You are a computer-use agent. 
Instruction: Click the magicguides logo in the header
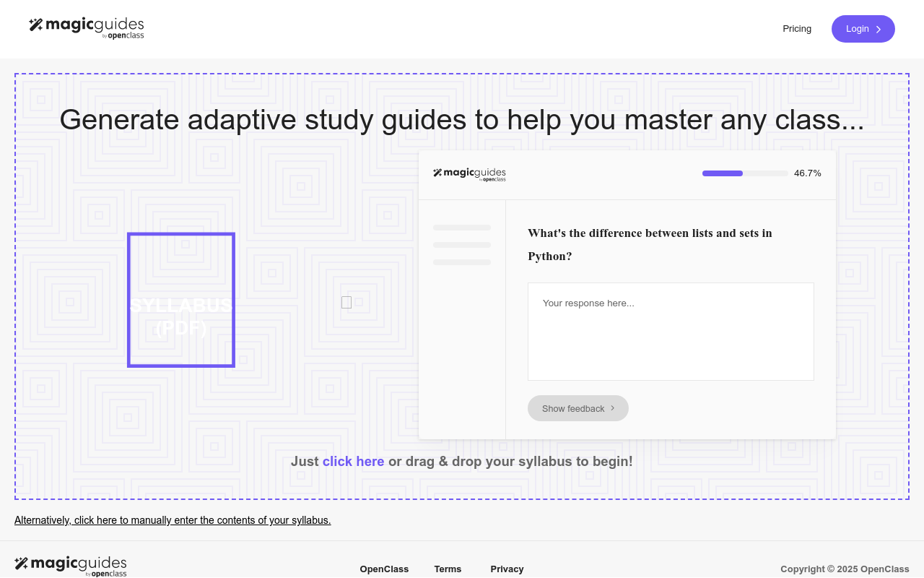pyautogui.click(x=87, y=27)
